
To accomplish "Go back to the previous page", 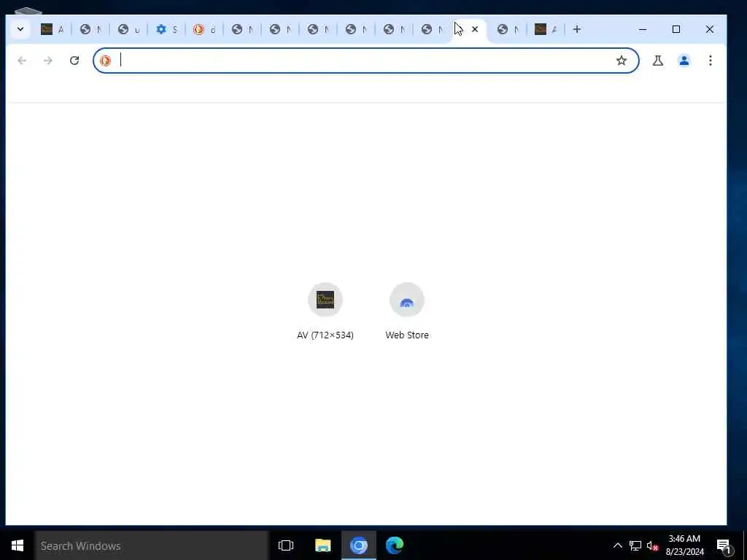I will coord(22,61).
